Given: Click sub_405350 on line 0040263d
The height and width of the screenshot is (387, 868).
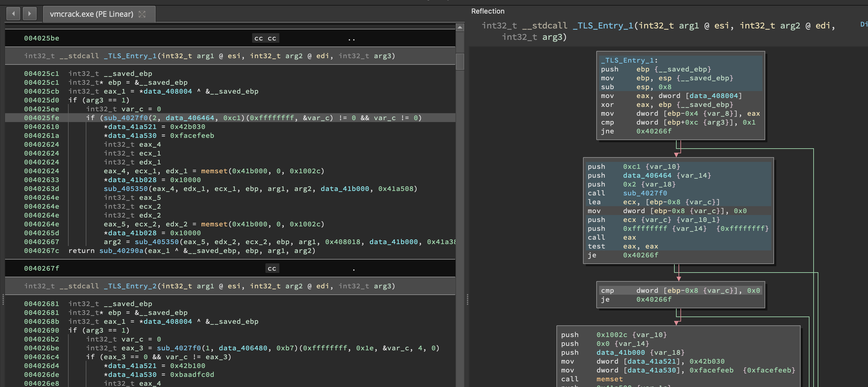Looking at the screenshot, I should pyautogui.click(x=126, y=189).
